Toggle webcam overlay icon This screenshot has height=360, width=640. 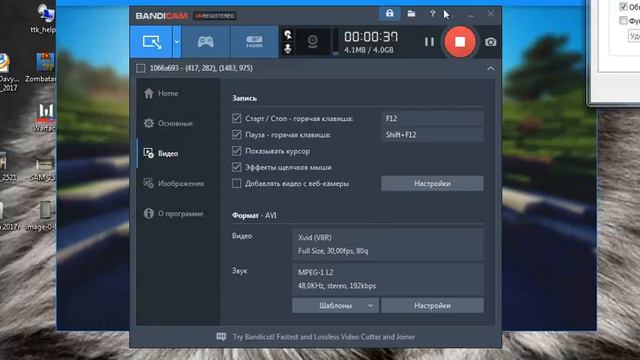(313, 42)
